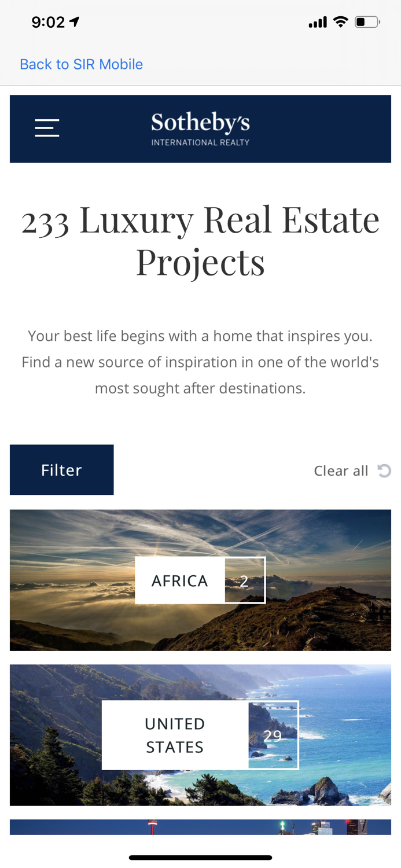The height and width of the screenshot is (868, 401).
Task: Open the Africa destination thumbnail image
Action: coord(200,580)
